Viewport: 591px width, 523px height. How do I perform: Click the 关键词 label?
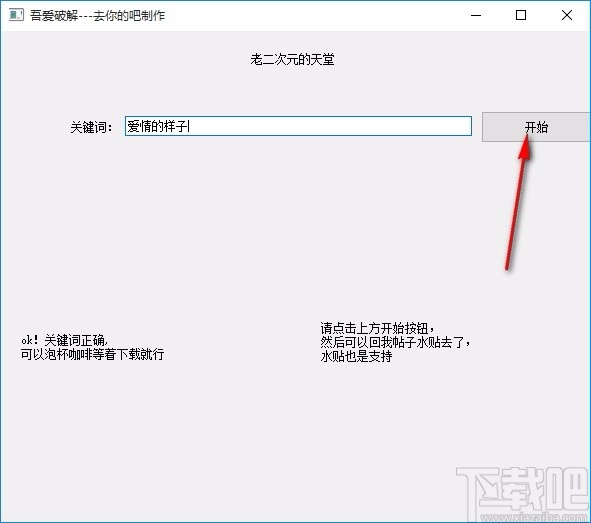(91, 127)
